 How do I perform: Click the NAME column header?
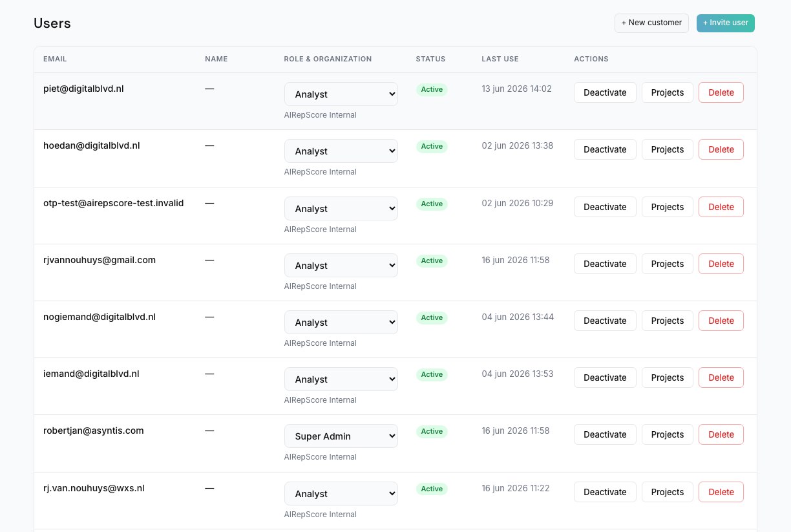click(216, 59)
